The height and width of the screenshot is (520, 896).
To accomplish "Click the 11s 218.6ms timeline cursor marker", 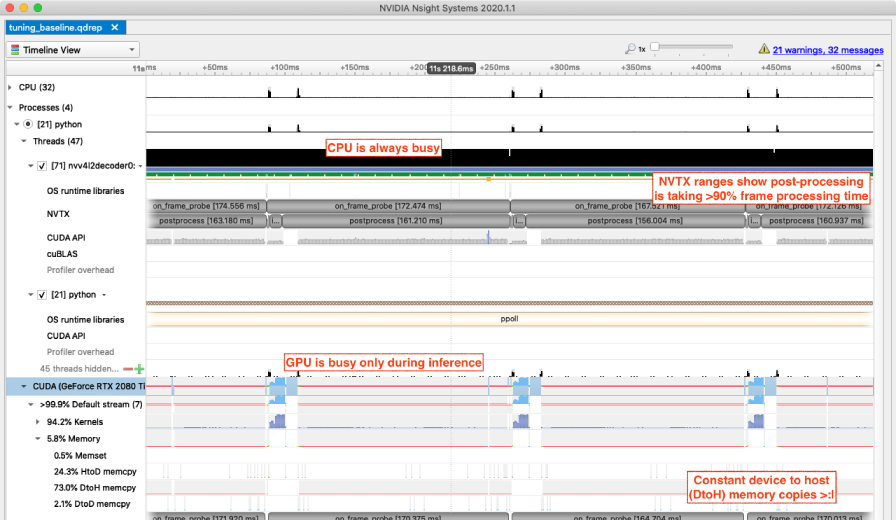I will click(451, 68).
